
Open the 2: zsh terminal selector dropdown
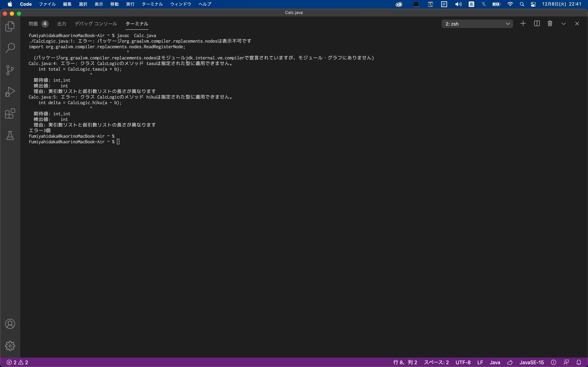coord(477,24)
